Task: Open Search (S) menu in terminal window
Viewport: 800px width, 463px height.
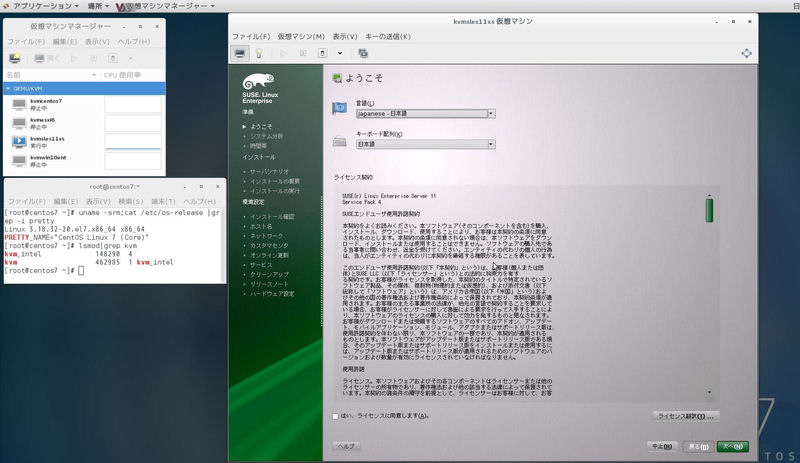Action: point(131,202)
